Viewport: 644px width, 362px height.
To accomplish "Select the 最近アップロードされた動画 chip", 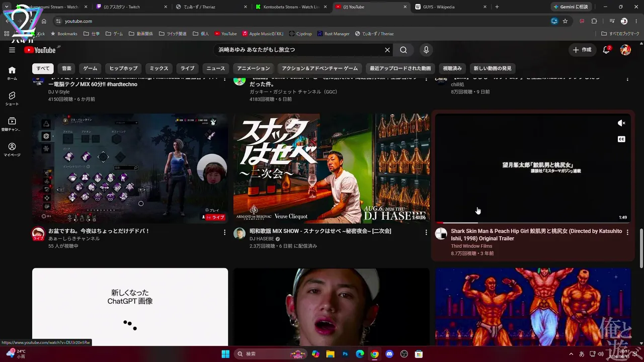I will 400,68.
